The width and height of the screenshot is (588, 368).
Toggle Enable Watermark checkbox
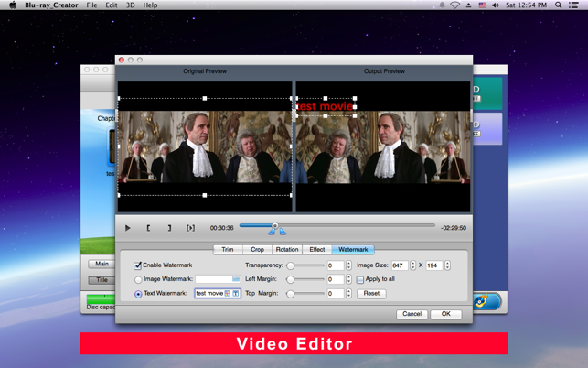click(x=137, y=265)
